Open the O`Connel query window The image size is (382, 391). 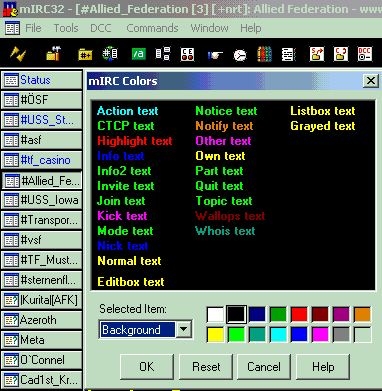click(42, 360)
